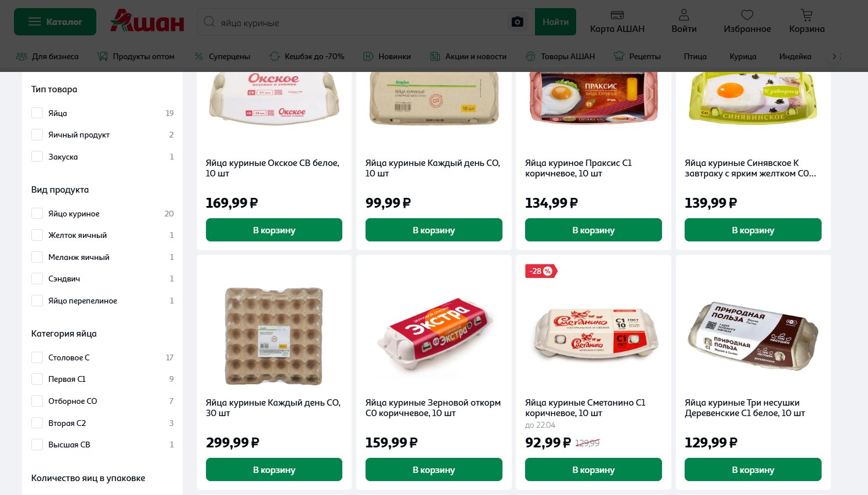Image resolution: width=868 pixels, height=495 pixels.
Task: Add Сметанино С1 eggs to cart
Action: (x=593, y=469)
